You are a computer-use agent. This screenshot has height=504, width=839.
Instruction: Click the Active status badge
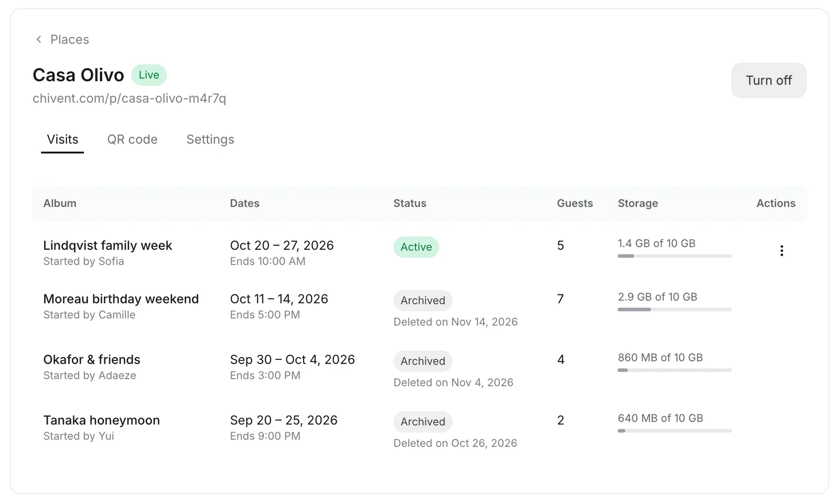click(416, 247)
